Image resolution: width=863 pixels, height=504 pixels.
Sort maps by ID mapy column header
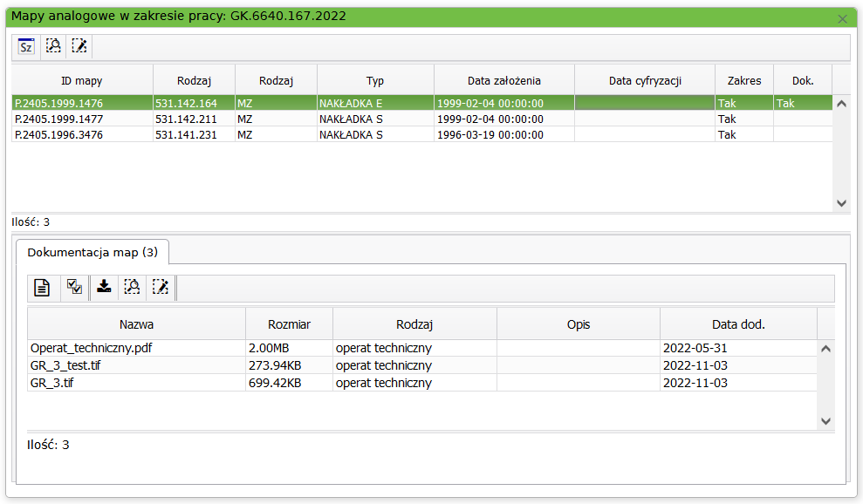82,80
